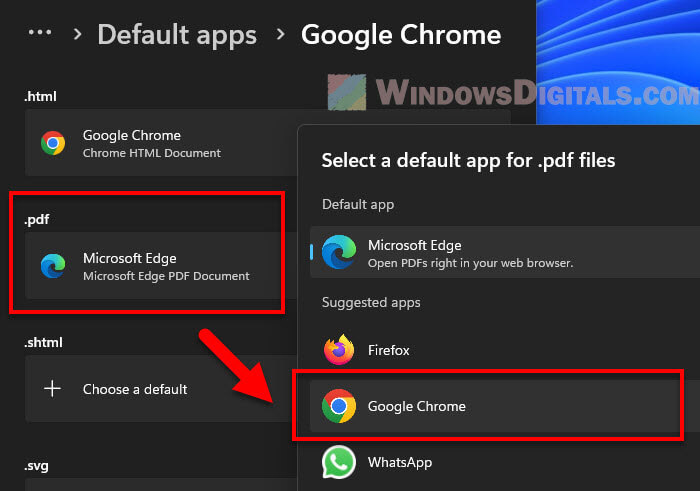Open the .html Google Chrome default entry
The height and width of the screenshot is (491, 700).
click(x=161, y=143)
